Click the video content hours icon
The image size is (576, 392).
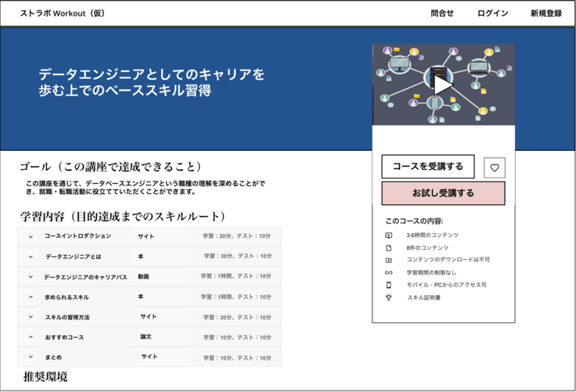(x=388, y=236)
